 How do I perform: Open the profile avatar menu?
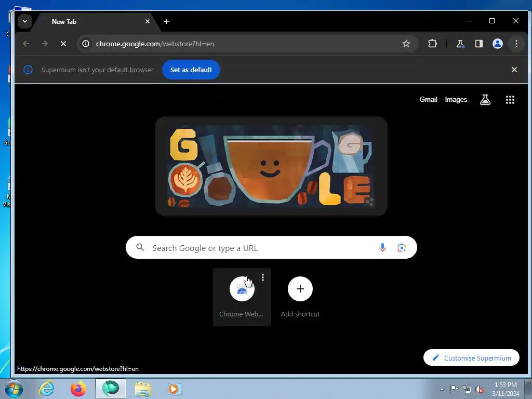[497, 44]
